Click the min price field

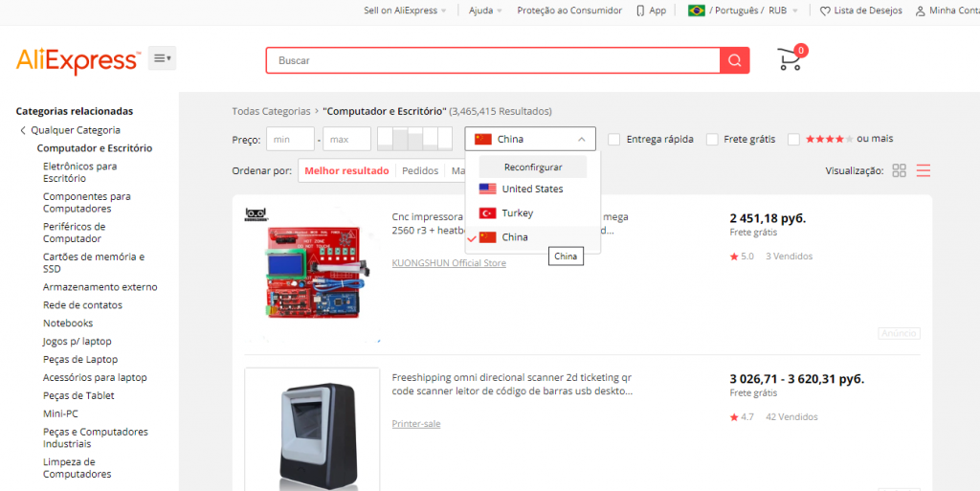click(290, 140)
